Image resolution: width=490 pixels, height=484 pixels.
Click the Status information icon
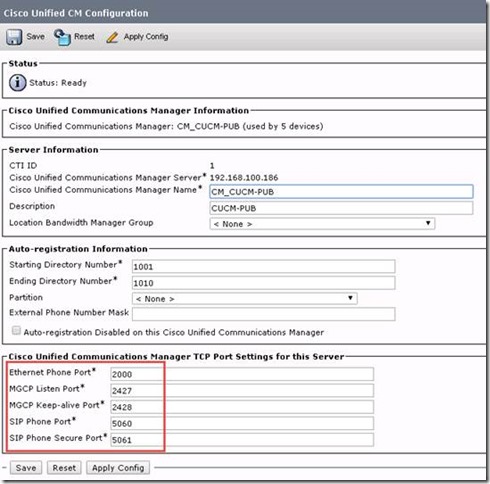[x=17, y=82]
